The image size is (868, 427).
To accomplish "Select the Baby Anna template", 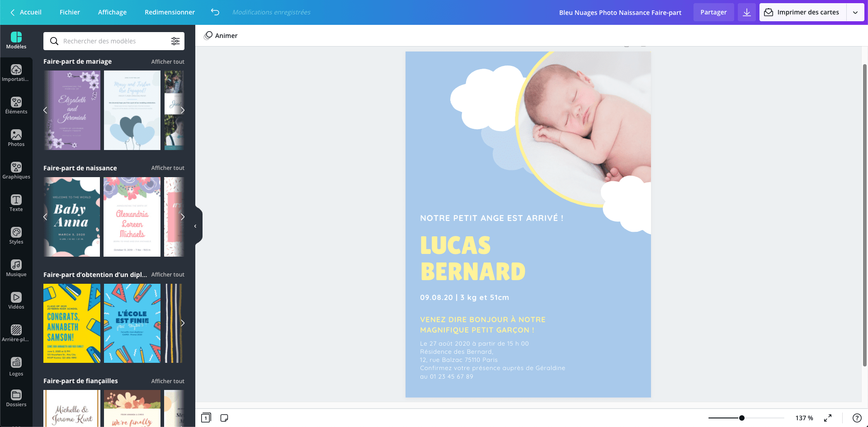I will [72, 217].
